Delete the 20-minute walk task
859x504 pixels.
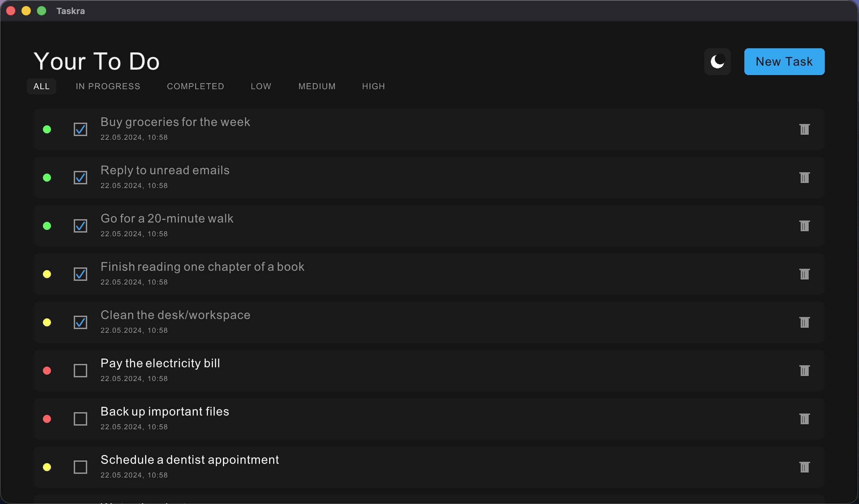804,226
